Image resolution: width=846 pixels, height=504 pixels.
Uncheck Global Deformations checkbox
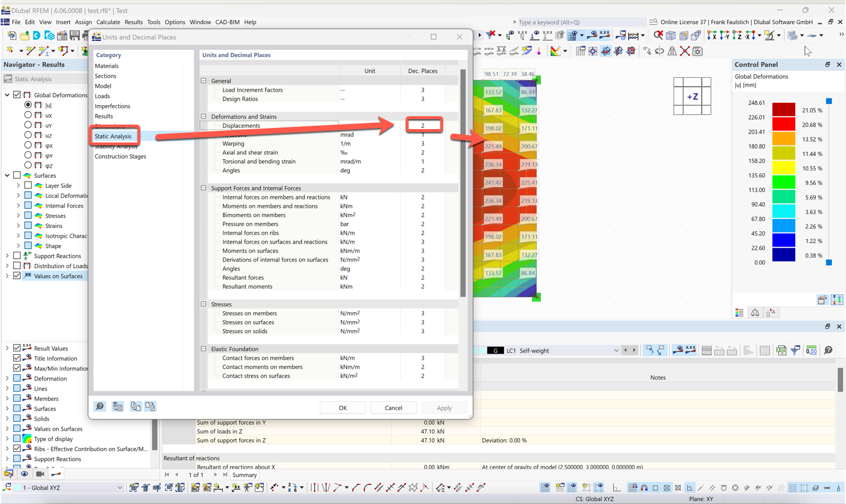[x=17, y=95]
